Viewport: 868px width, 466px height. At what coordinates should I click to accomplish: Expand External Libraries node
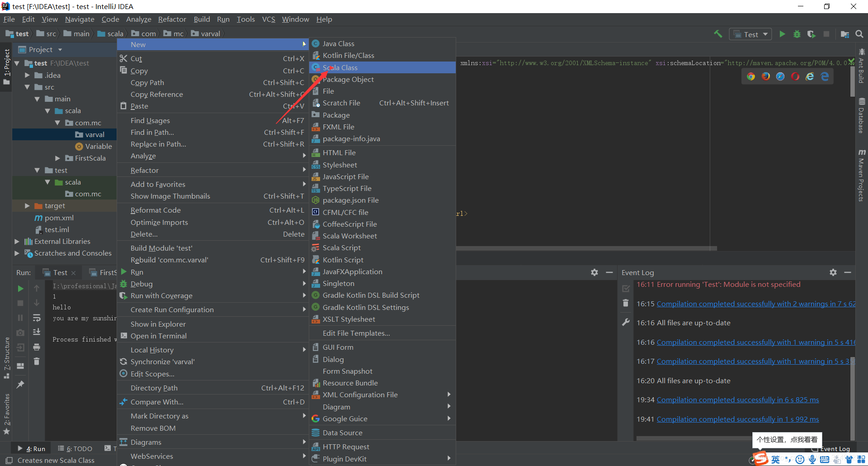coord(17,241)
